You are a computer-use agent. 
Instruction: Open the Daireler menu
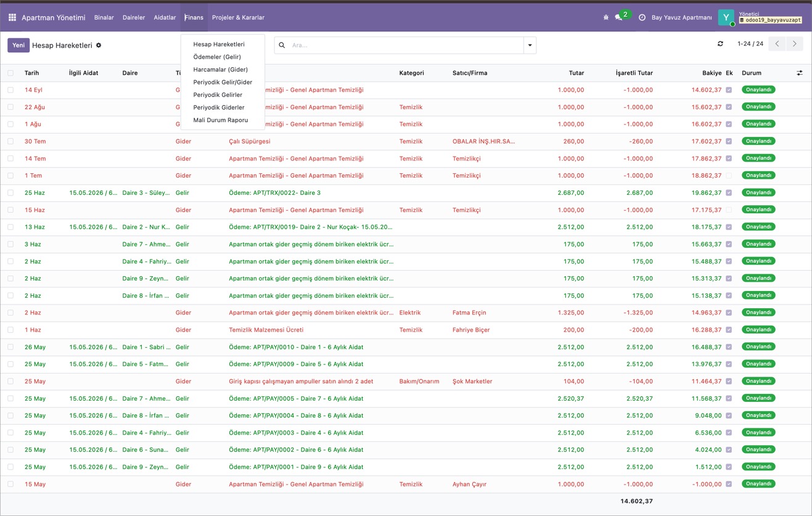[134, 17]
